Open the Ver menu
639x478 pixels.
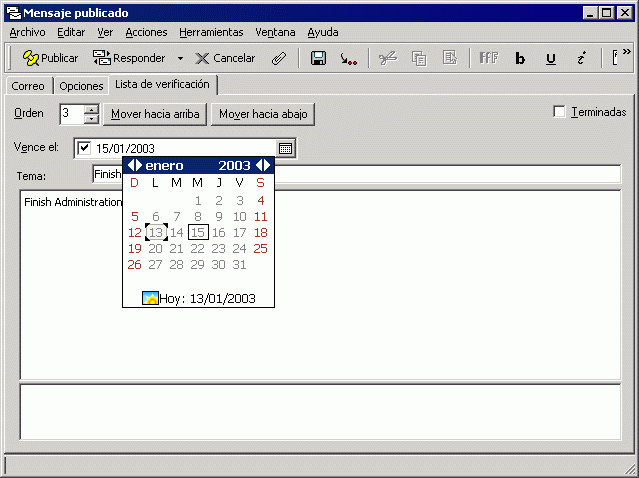[105, 32]
